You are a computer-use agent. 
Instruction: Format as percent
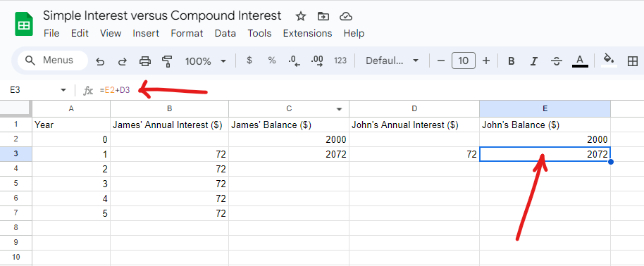tap(271, 61)
